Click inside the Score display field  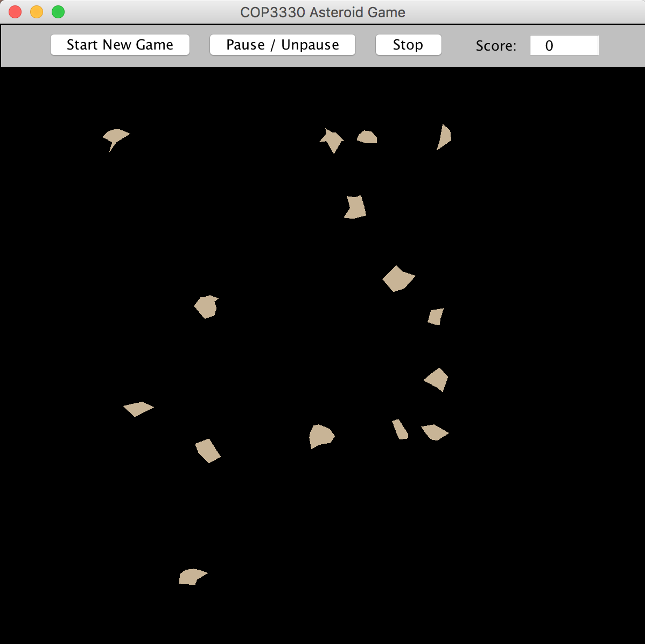pos(564,45)
